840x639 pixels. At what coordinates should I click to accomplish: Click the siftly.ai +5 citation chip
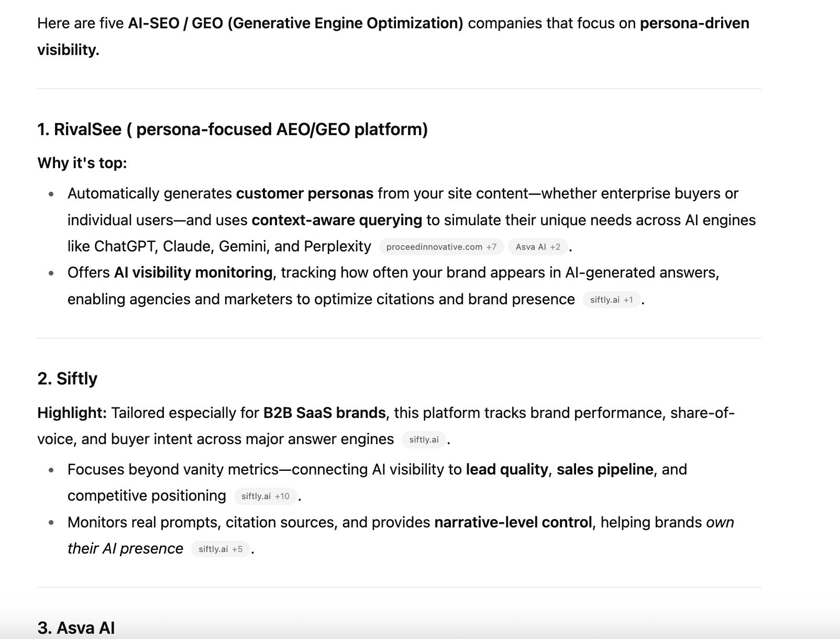[x=220, y=549]
